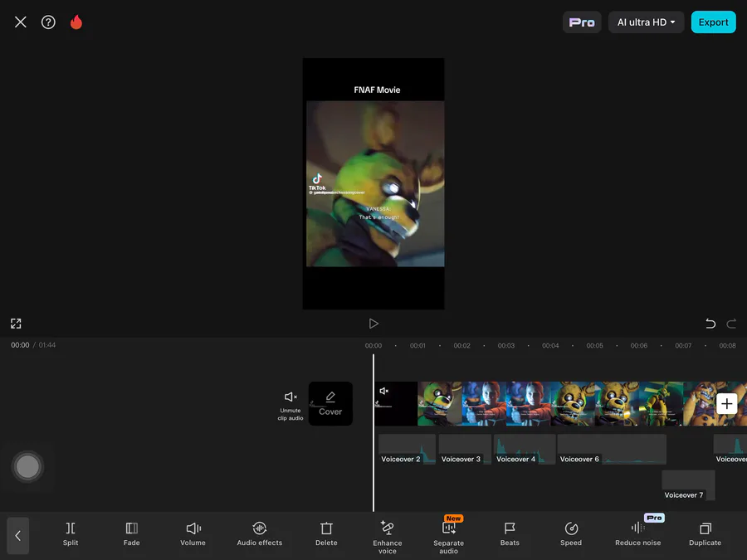Tap the red flame icon

(x=76, y=22)
